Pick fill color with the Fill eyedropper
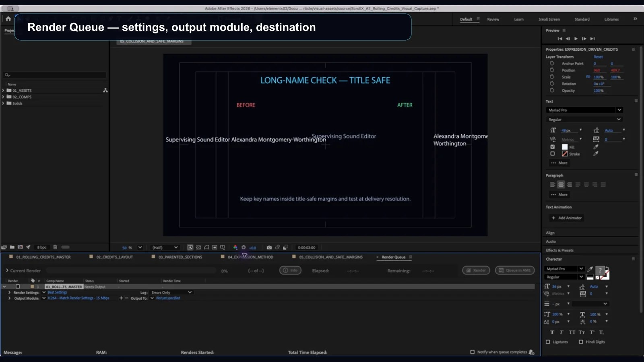 coord(596,147)
